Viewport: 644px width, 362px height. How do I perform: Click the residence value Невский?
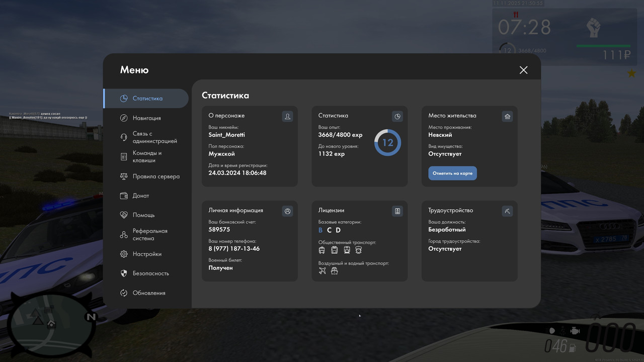[x=440, y=135]
